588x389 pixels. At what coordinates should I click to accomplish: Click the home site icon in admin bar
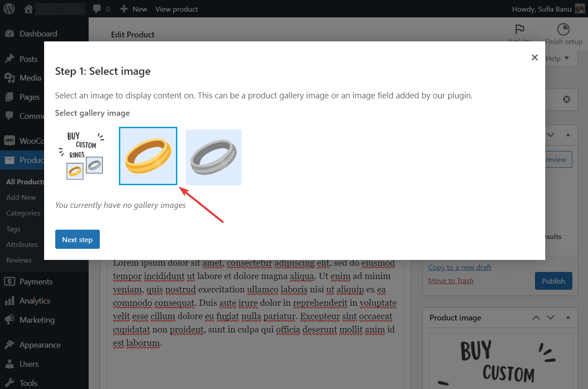29,9
